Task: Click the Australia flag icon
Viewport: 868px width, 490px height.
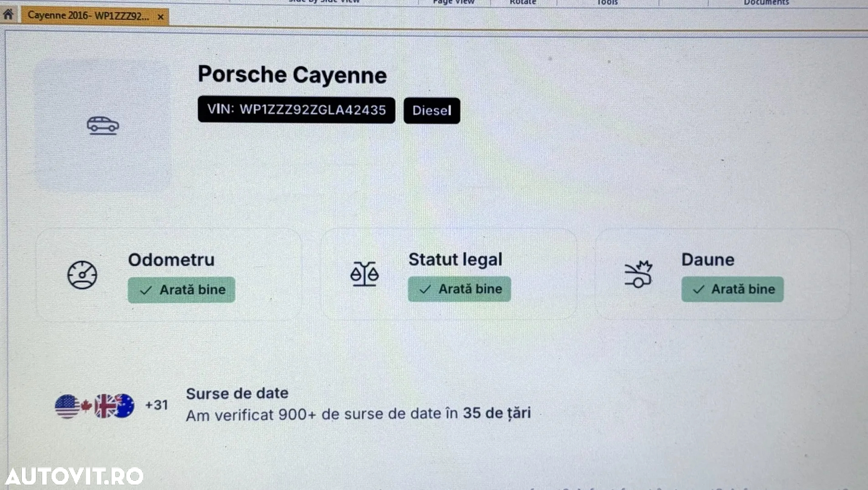Action: (x=124, y=406)
